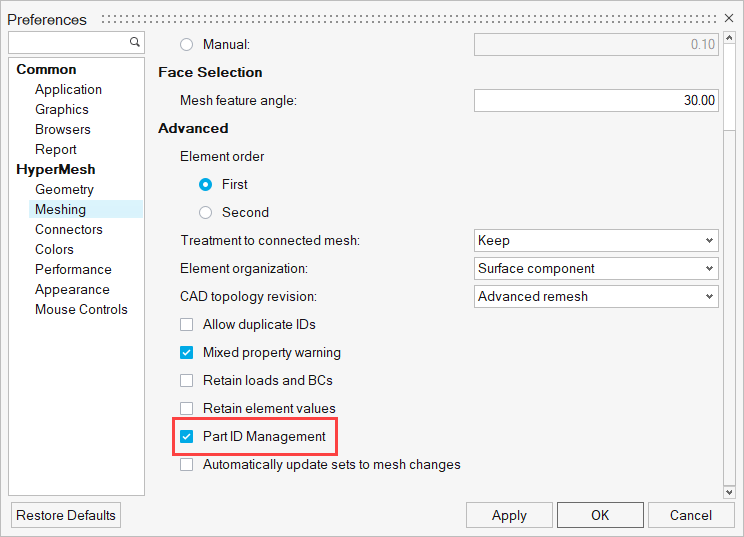The image size is (744, 537).
Task: Enable Allow duplicate IDs checkbox
Action: 186,325
